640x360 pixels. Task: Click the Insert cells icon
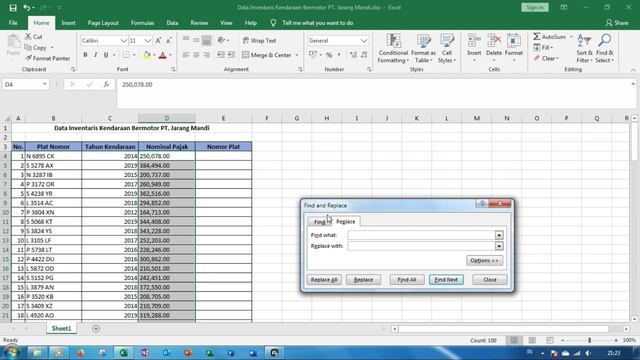click(474, 41)
